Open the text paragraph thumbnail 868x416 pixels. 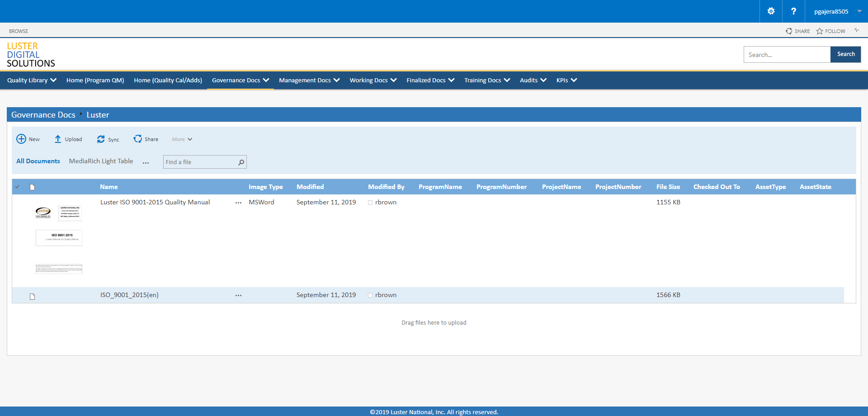[x=59, y=269]
